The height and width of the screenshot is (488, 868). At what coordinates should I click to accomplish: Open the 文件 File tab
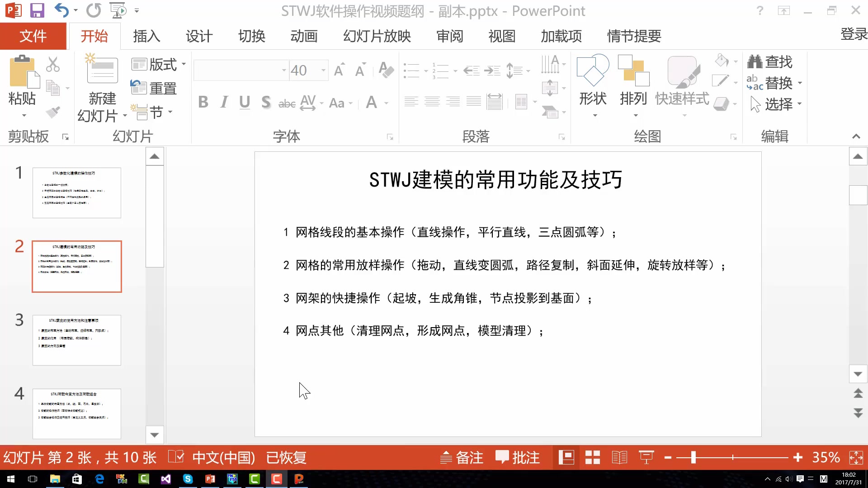tap(33, 36)
